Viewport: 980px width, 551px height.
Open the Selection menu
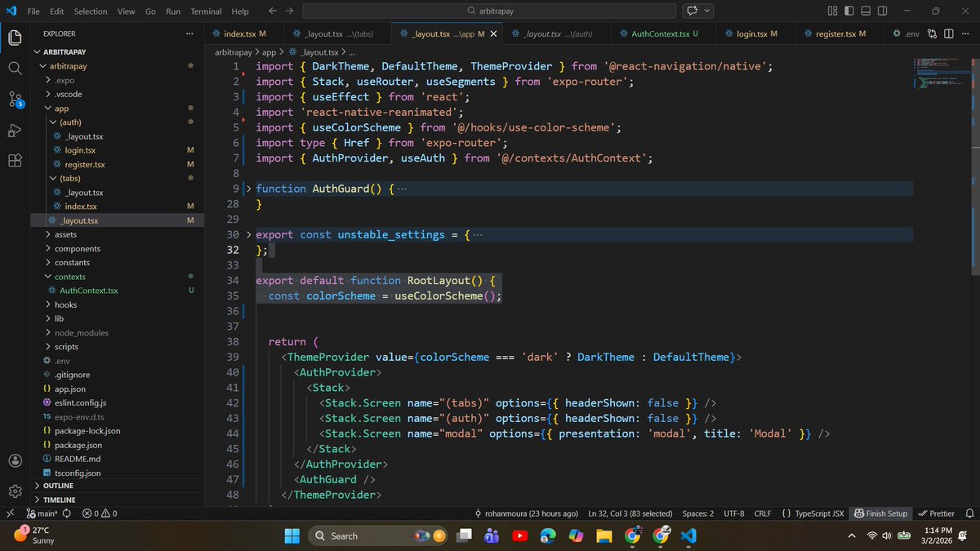point(90,11)
